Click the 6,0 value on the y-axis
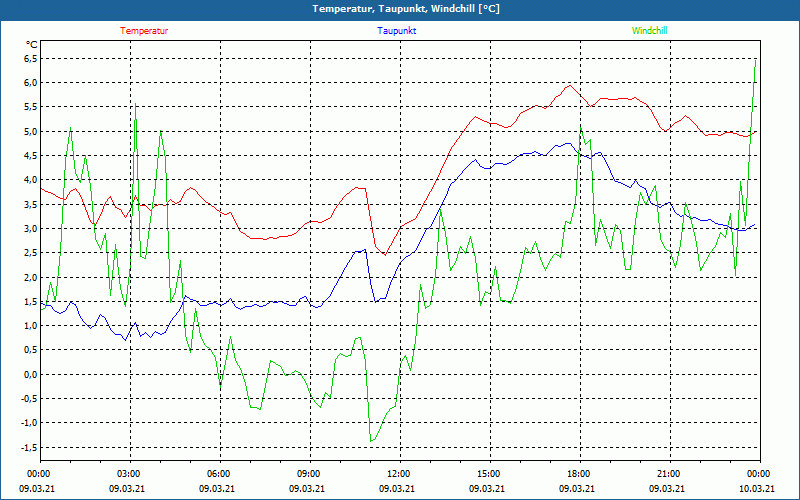 (x=31, y=83)
